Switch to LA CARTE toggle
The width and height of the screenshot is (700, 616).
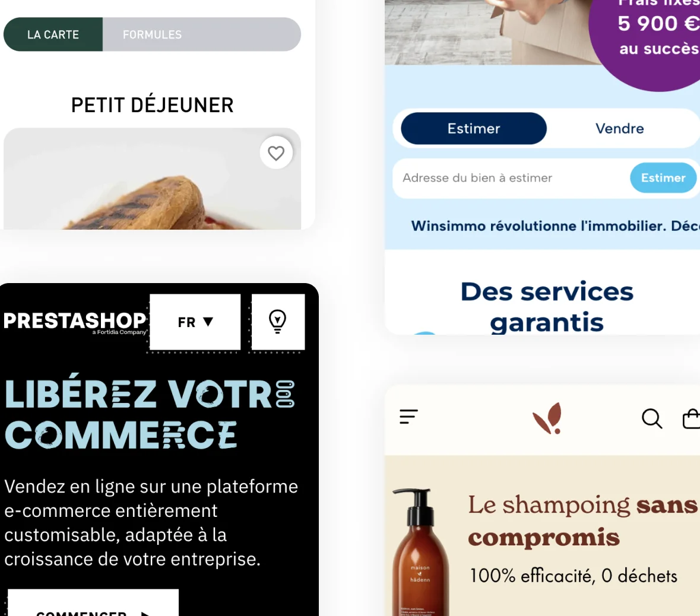tap(53, 34)
